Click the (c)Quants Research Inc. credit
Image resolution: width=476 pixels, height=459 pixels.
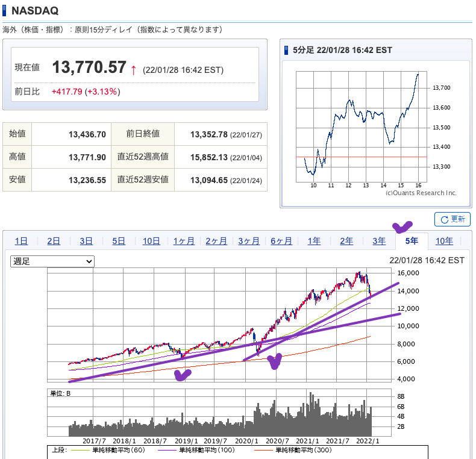(x=421, y=193)
